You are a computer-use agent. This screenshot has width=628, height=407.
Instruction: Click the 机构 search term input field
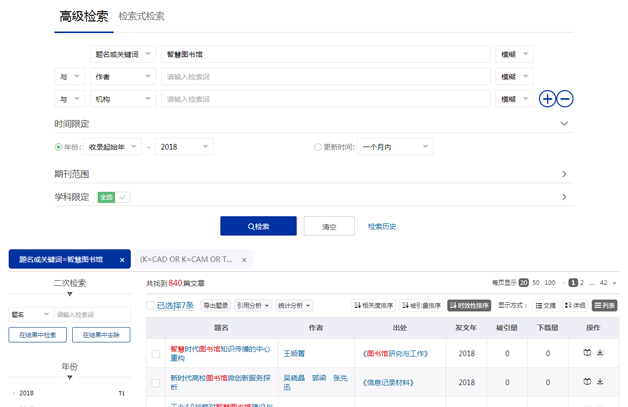tap(326, 99)
